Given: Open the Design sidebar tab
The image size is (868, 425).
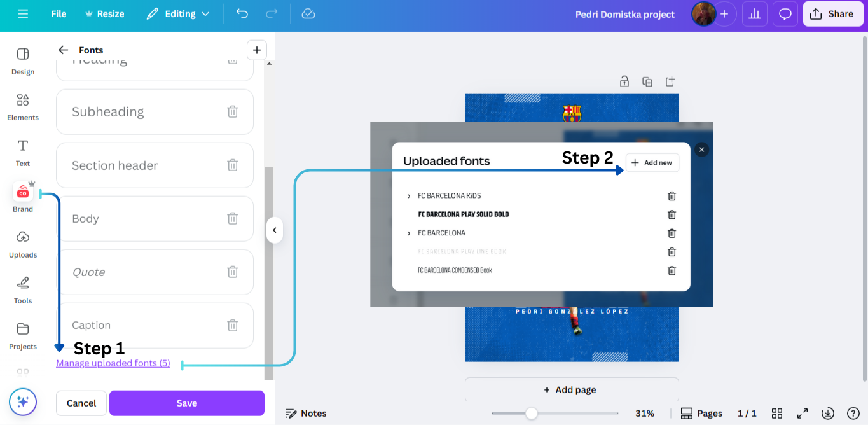Looking at the screenshot, I should (23, 61).
